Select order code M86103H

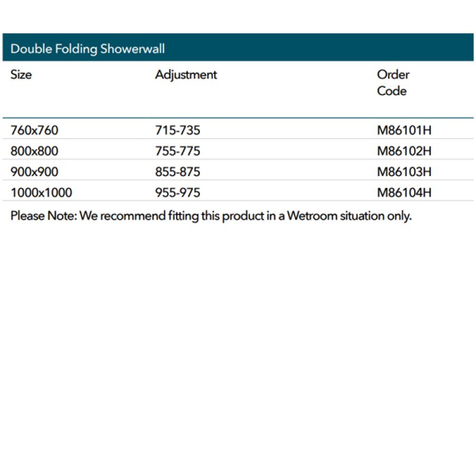click(x=404, y=172)
